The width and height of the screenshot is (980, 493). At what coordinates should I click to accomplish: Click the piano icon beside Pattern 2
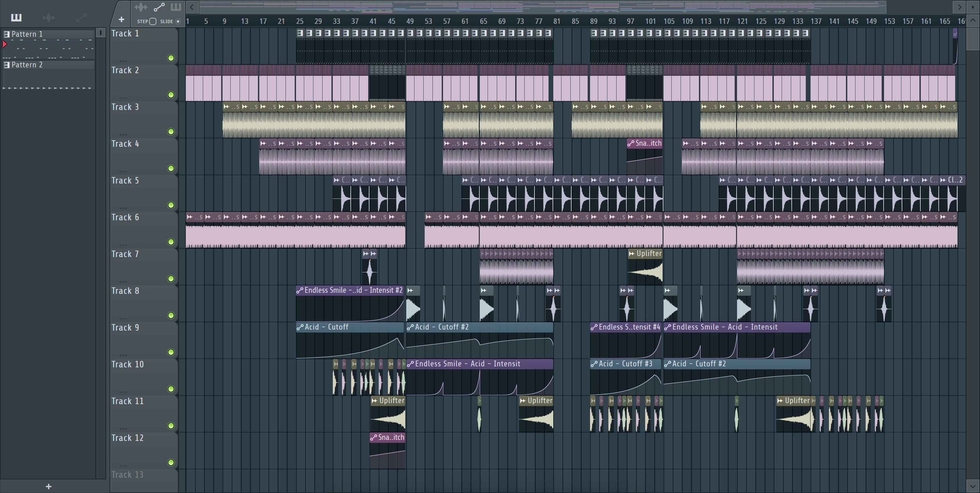6,65
